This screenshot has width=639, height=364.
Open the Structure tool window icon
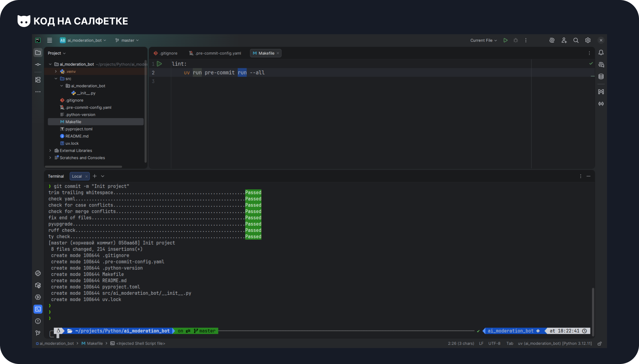[38, 80]
